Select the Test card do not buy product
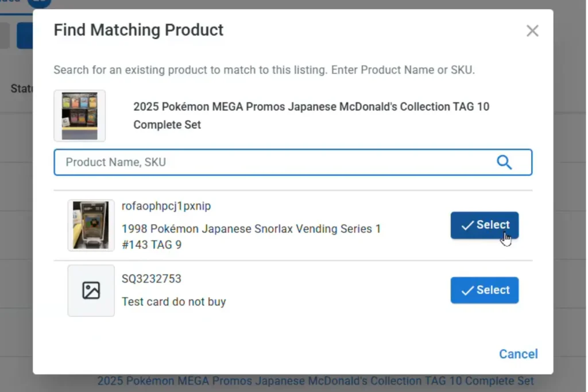The width and height of the screenshot is (588, 392). pos(485,290)
